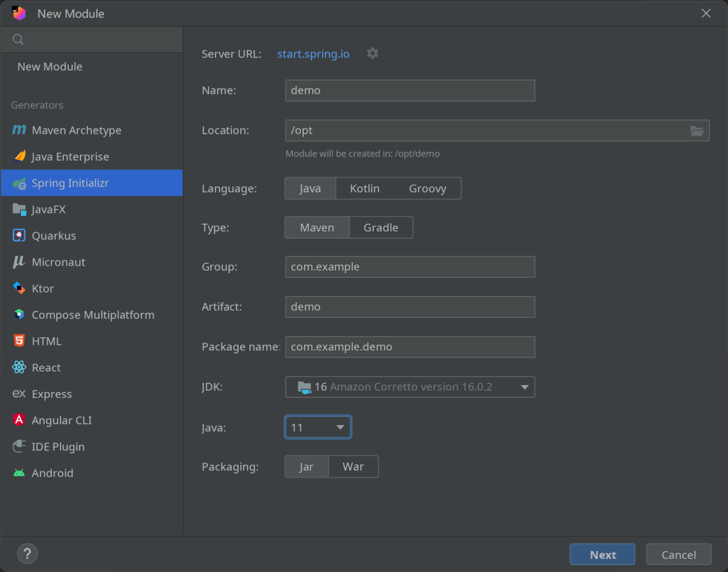Click the Spring Initializr leaf icon
The height and width of the screenshot is (572, 728).
pos(19,183)
